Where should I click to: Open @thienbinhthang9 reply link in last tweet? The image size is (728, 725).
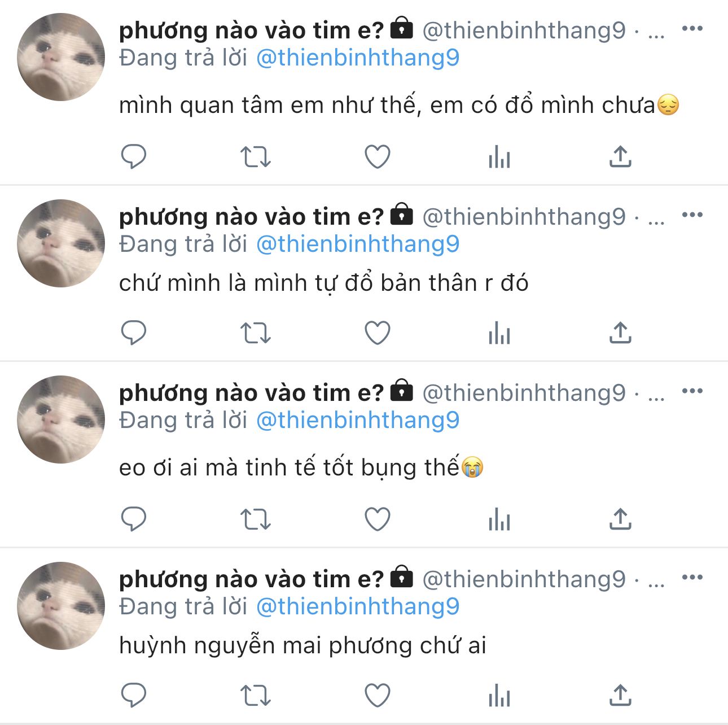(x=358, y=606)
